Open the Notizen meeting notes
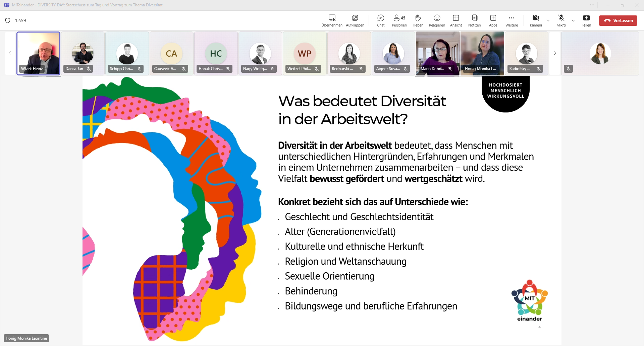 474,20
